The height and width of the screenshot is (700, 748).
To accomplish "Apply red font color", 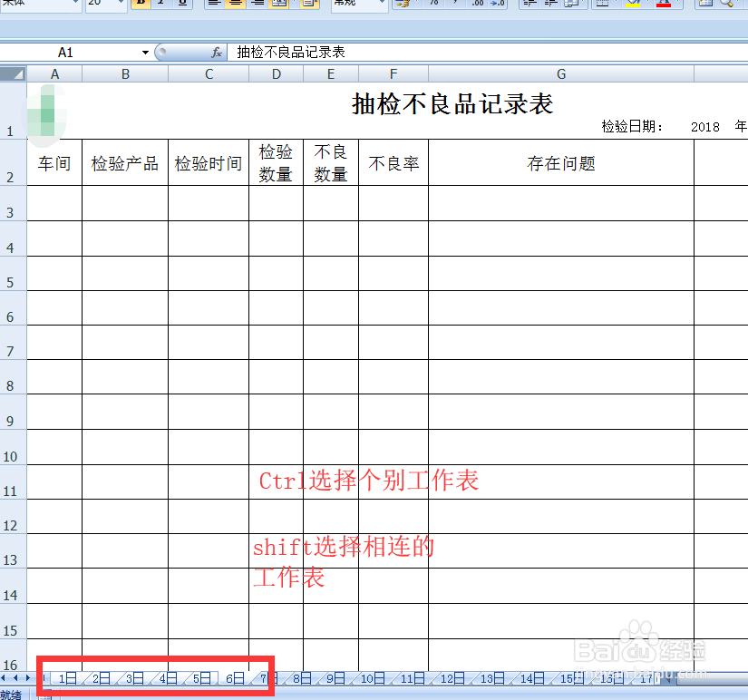I will tap(662, 6).
